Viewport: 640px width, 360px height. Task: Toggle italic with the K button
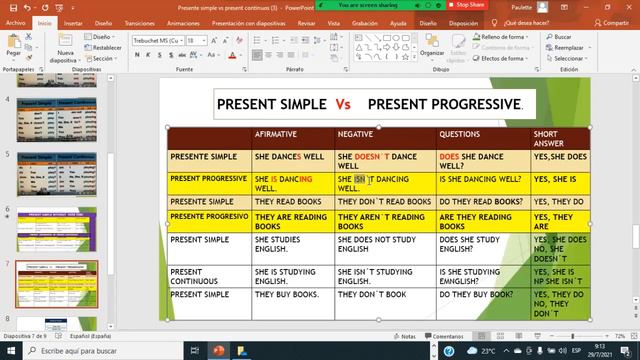148,55
